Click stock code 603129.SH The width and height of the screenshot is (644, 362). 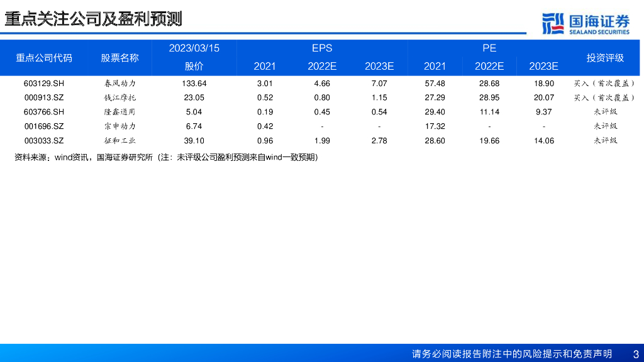(44, 84)
